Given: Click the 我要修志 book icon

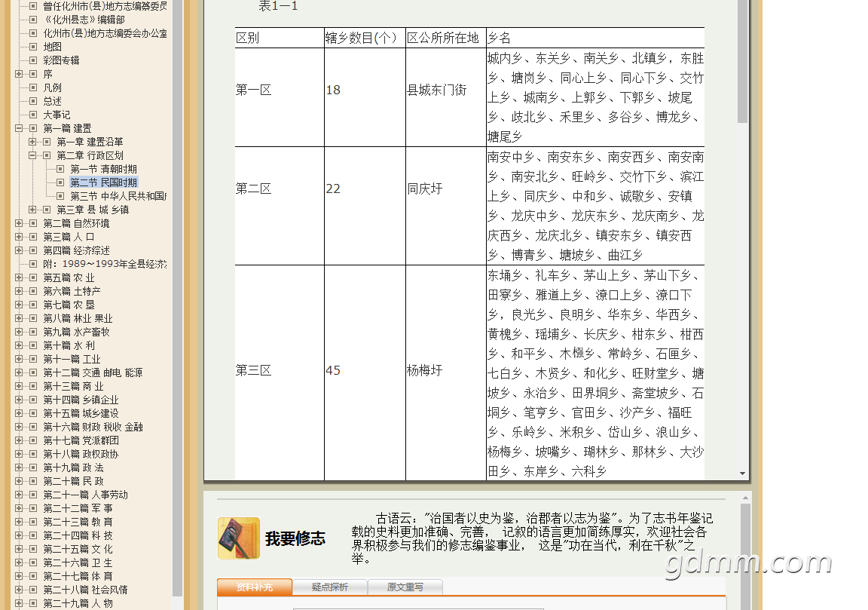Looking at the screenshot, I should point(239,538).
